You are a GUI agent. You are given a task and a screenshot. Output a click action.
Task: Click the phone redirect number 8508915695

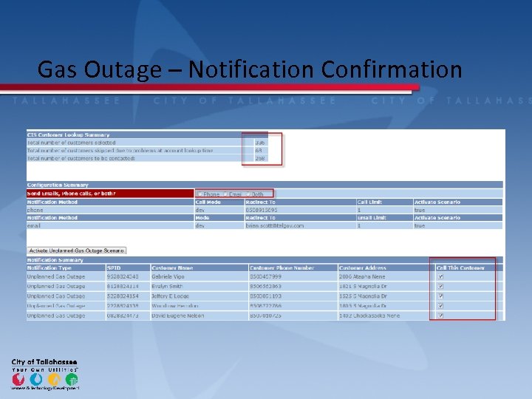[x=262, y=210]
